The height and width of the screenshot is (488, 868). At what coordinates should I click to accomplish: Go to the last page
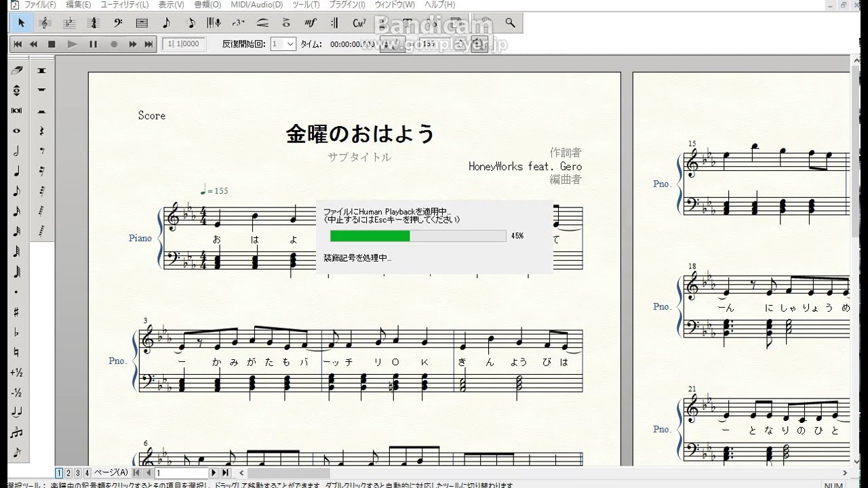225,473
